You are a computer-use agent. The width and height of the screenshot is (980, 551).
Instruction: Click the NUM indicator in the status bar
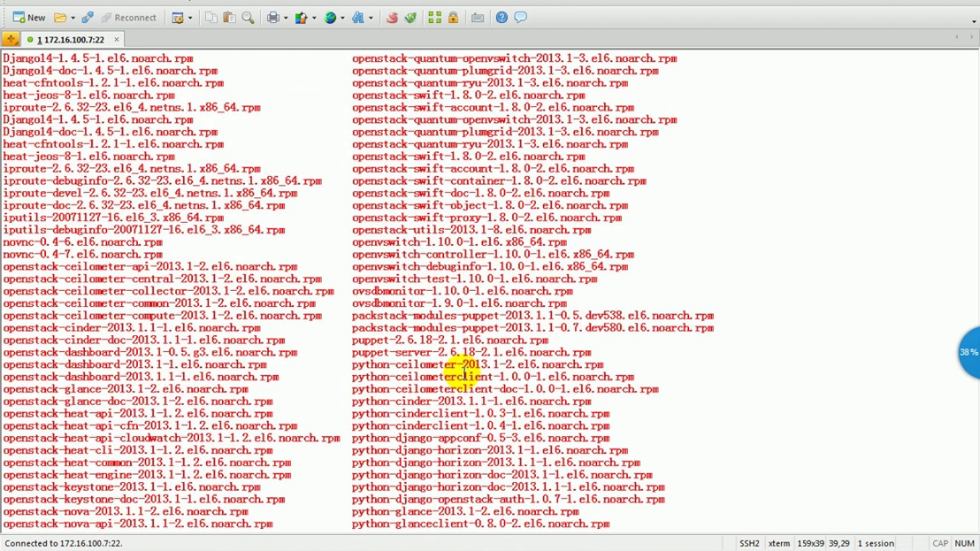[964, 543]
